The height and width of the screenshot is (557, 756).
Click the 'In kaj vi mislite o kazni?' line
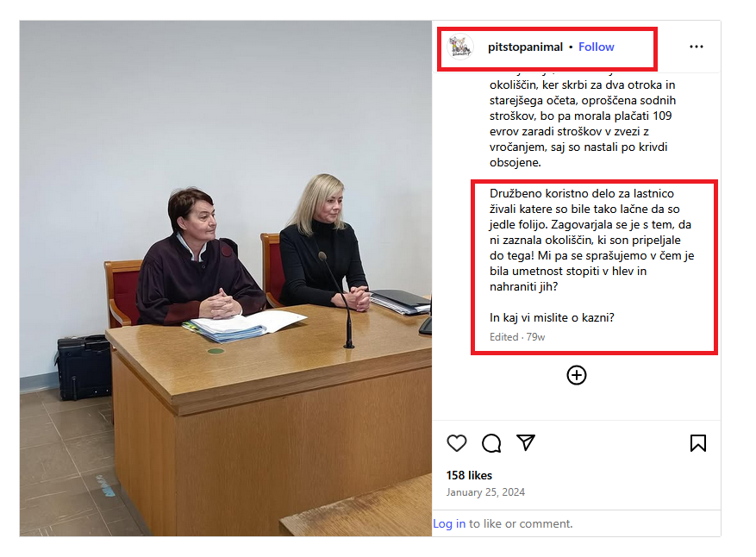[x=552, y=317]
